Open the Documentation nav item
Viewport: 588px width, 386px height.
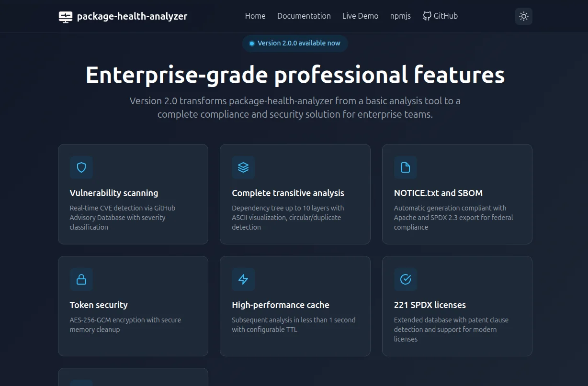point(304,16)
